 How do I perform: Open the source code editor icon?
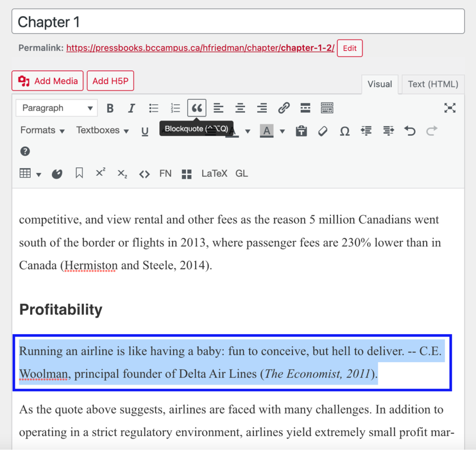[x=144, y=174]
